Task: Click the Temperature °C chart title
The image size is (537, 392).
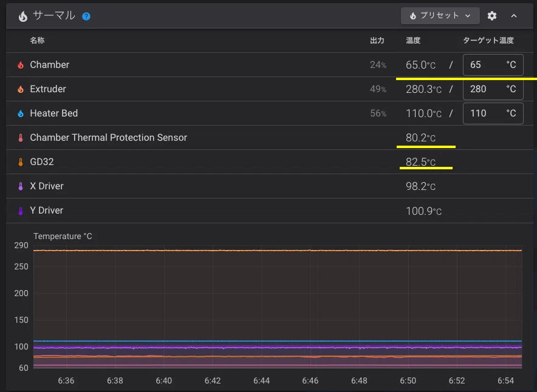Action: point(63,236)
